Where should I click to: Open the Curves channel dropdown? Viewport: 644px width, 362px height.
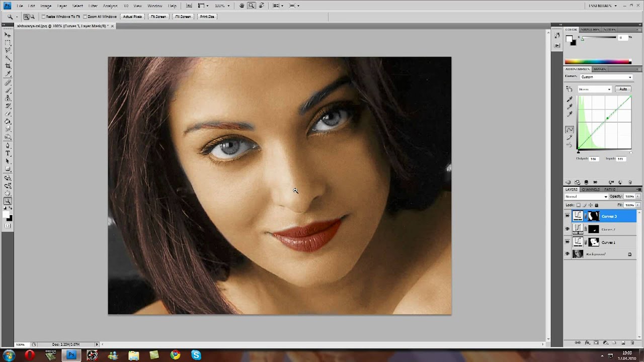pos(594,89)
